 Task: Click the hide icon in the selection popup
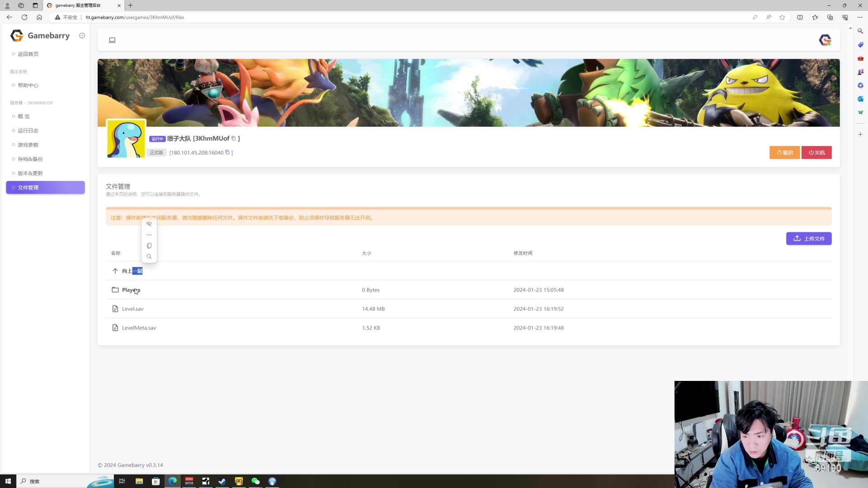click(149, 224)
